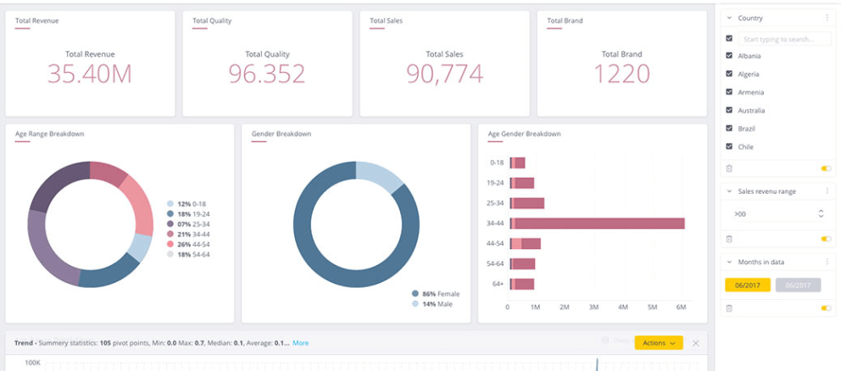Screen dimensions: 868x371
Task: Click the 21% 34-44 legend swatch
Action: 170,234
